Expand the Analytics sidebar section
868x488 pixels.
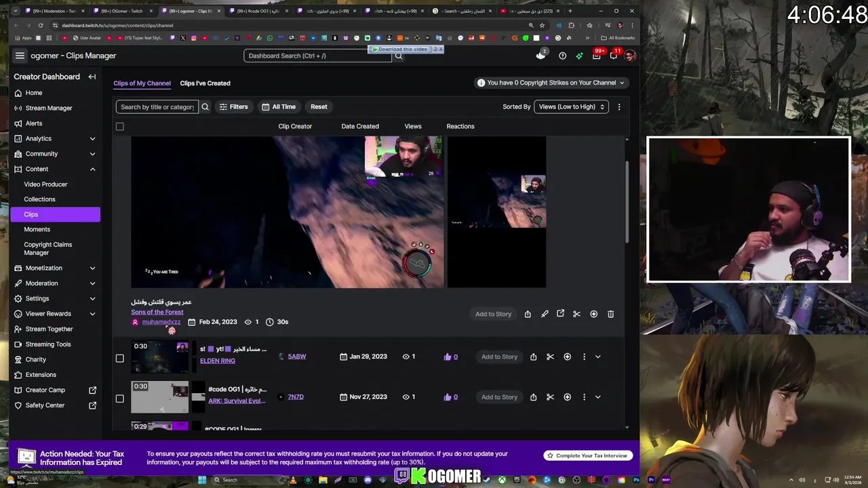[92, 138]
